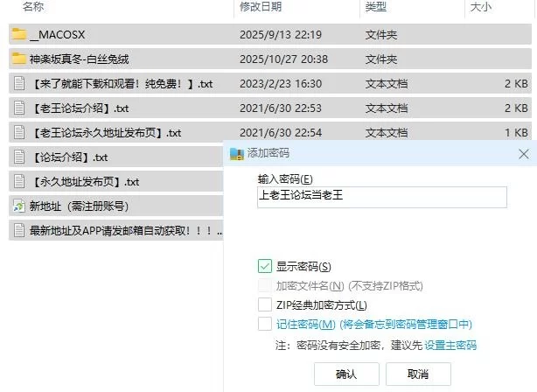537x392 pixels.
Task: Select file 【老王论坛永久地址发布页】.txt
Action: coord(106,133)
